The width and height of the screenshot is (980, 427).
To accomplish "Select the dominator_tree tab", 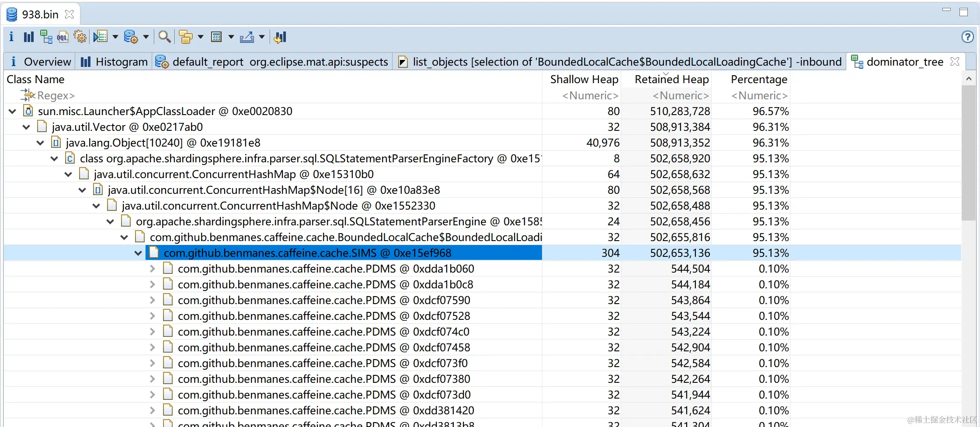I will (x=905, y=62).
